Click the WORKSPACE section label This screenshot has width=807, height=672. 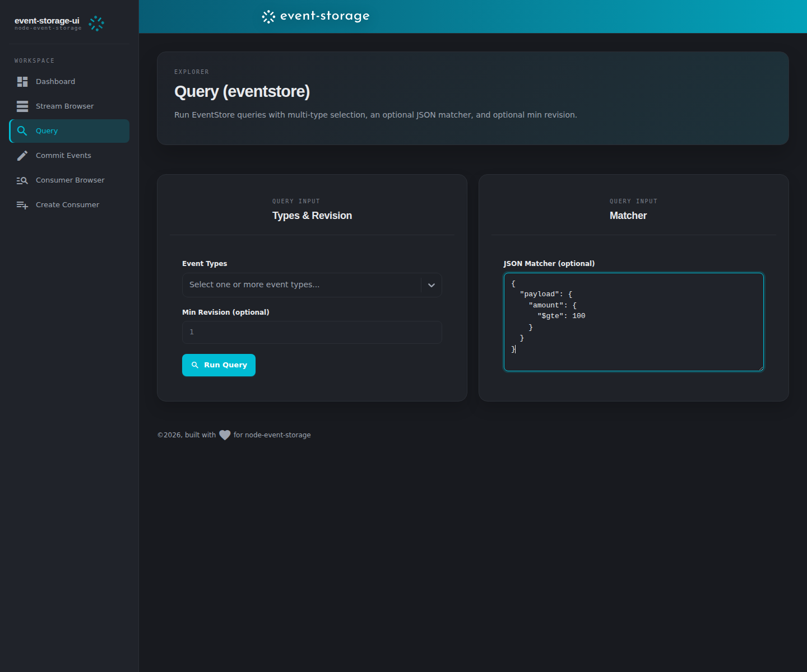[35, 60]
